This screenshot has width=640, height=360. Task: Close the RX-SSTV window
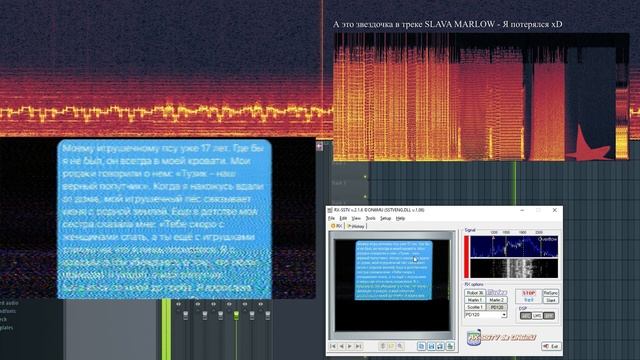(x=554, y=210)
